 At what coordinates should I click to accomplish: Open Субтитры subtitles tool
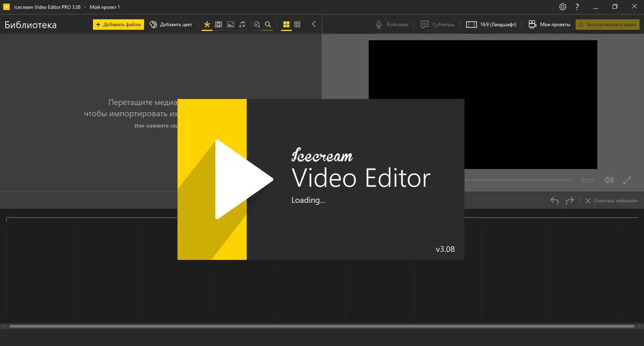tap(437, 25)
